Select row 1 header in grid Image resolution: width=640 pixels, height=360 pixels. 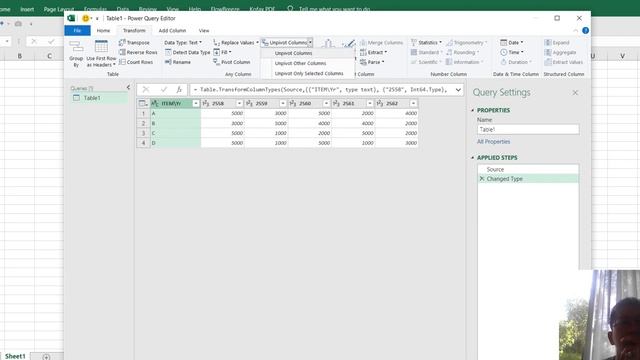tap(143, 113)
